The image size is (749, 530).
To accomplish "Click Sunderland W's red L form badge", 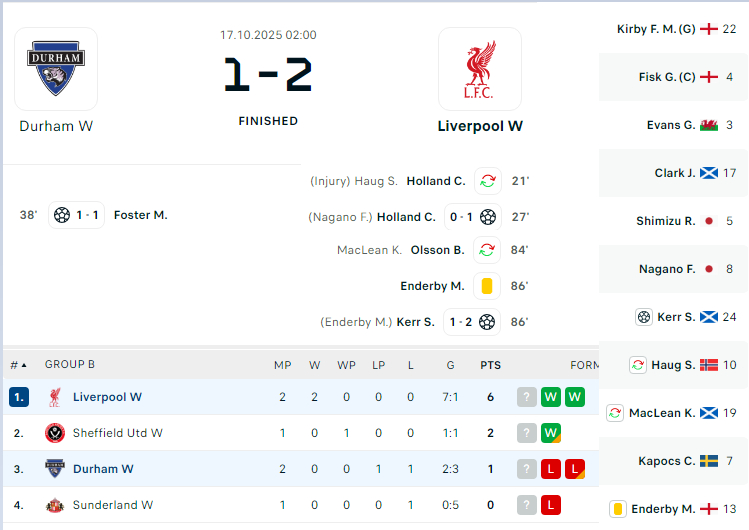I will (x=550, y=505).
